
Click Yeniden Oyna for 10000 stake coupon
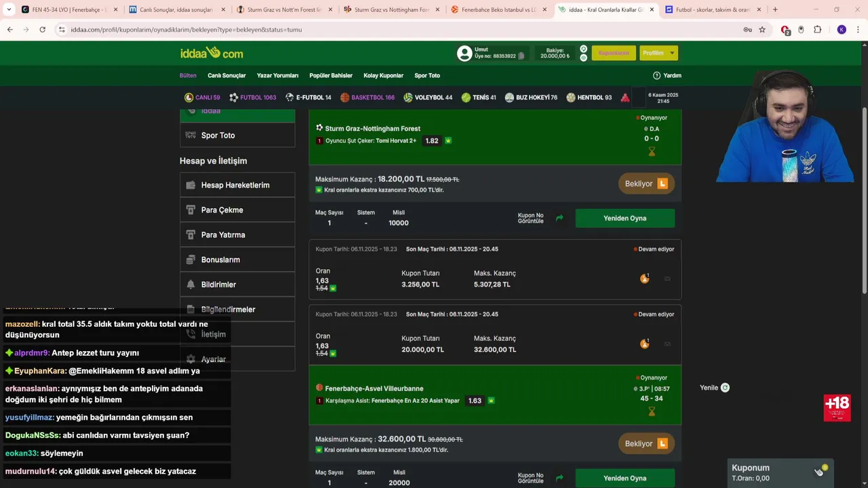click(x=625, y=218)
